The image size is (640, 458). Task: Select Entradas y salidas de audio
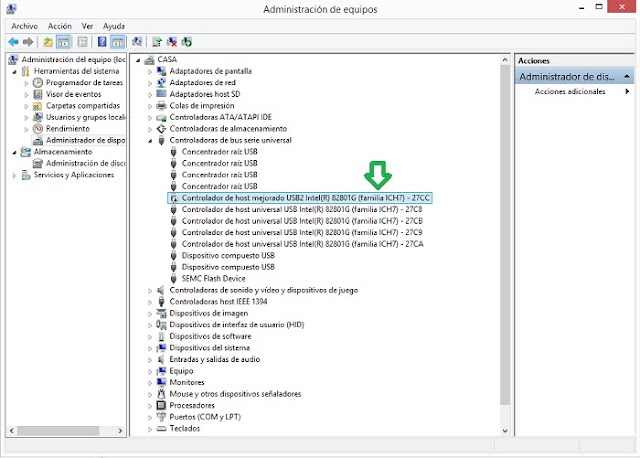point(215,359)
